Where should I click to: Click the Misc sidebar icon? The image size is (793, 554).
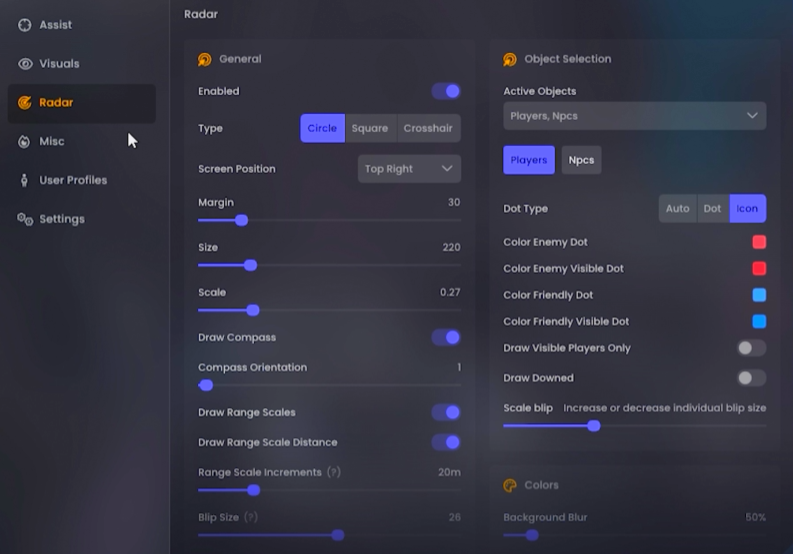pyautogui.click(x=24, y=142)
